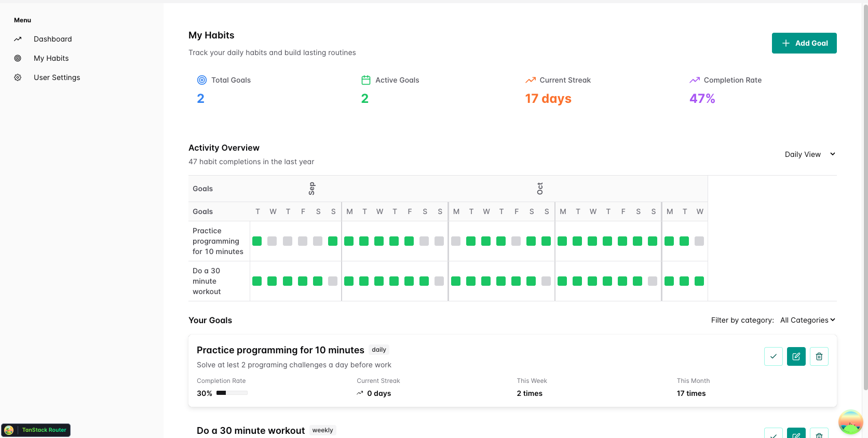Click 'Do a 30 minute workout' grid row label

207,281
